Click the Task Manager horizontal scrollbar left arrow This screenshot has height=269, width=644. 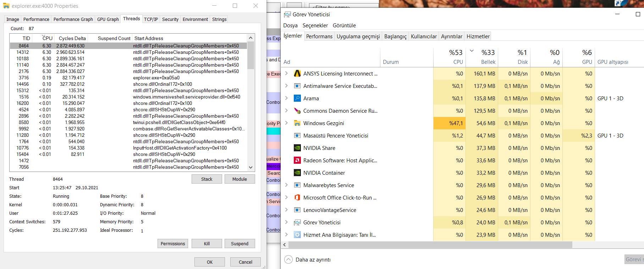tap(285, 245)
